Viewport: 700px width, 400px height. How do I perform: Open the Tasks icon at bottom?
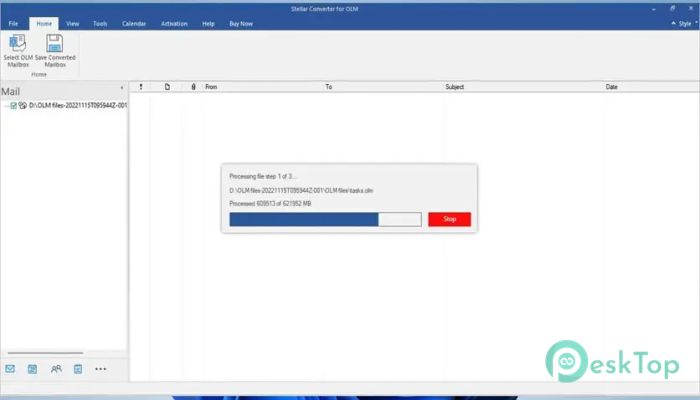(x=78, y=369)
